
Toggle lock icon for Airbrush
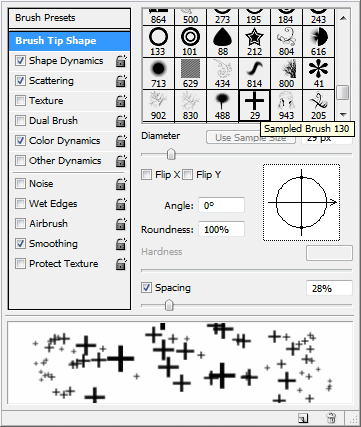tap(121, 224)
